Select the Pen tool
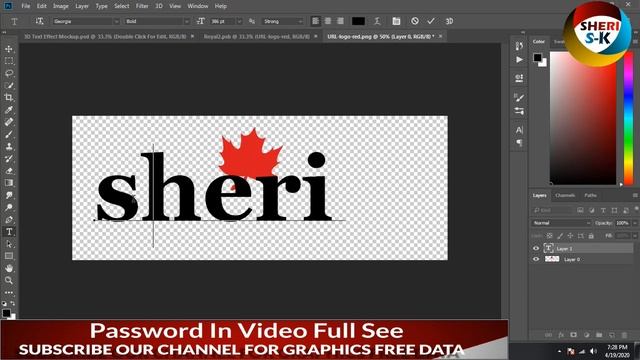Screen dimensions: 640x360 (9, 220)
